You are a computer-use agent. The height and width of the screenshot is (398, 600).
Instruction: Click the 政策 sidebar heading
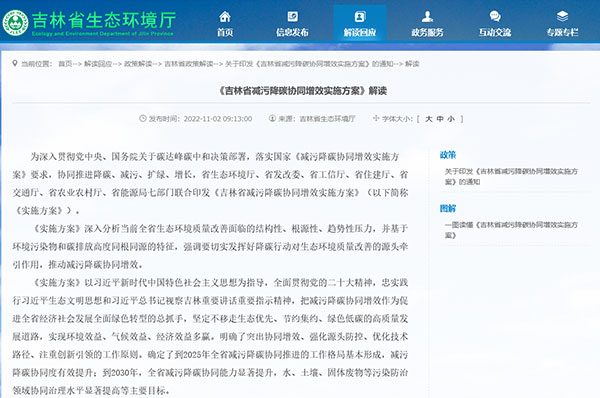click(x=448, y=155)
